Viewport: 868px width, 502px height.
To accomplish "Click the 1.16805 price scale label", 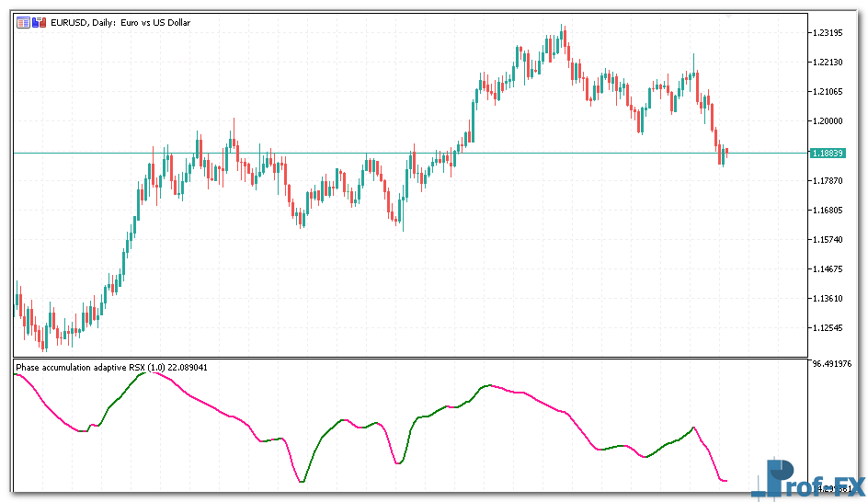I will click(828, 210).
